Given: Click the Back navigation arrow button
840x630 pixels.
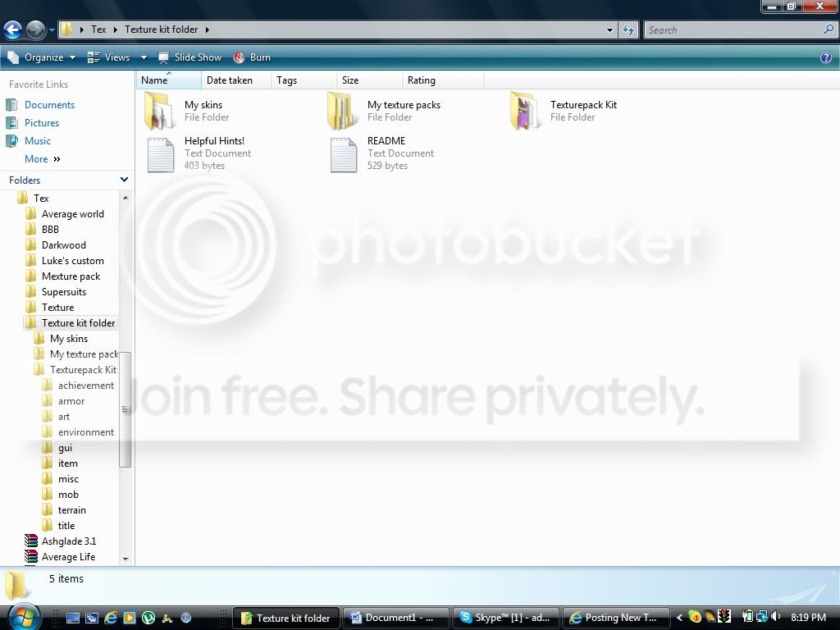Looking at the screenshot, I should click(12, 30).
